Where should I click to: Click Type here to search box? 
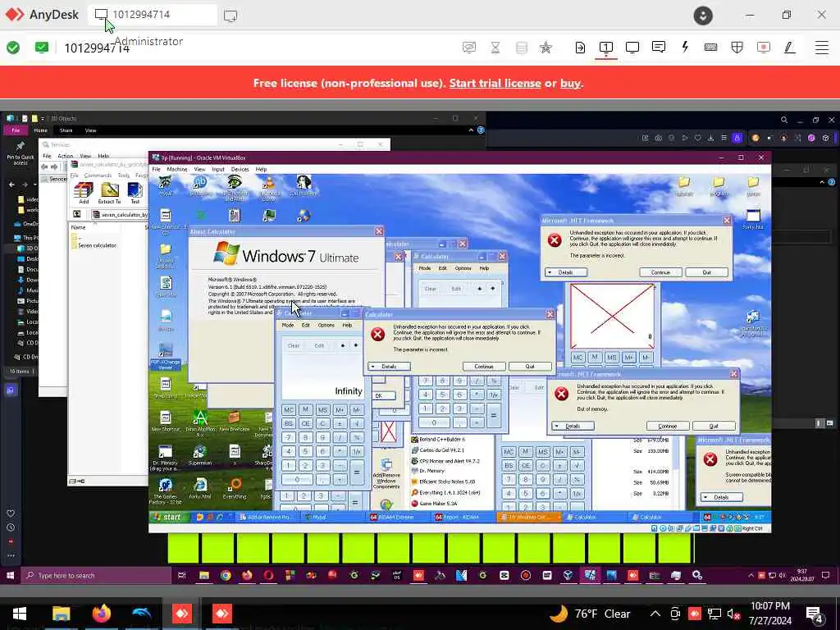[97, 575]
